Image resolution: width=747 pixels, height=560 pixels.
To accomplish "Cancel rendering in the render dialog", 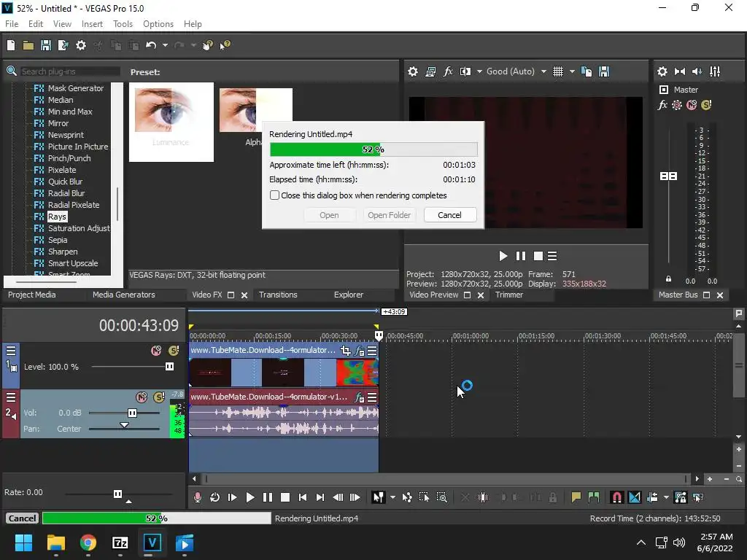I will pyautogui.click(x=449, y=215).
